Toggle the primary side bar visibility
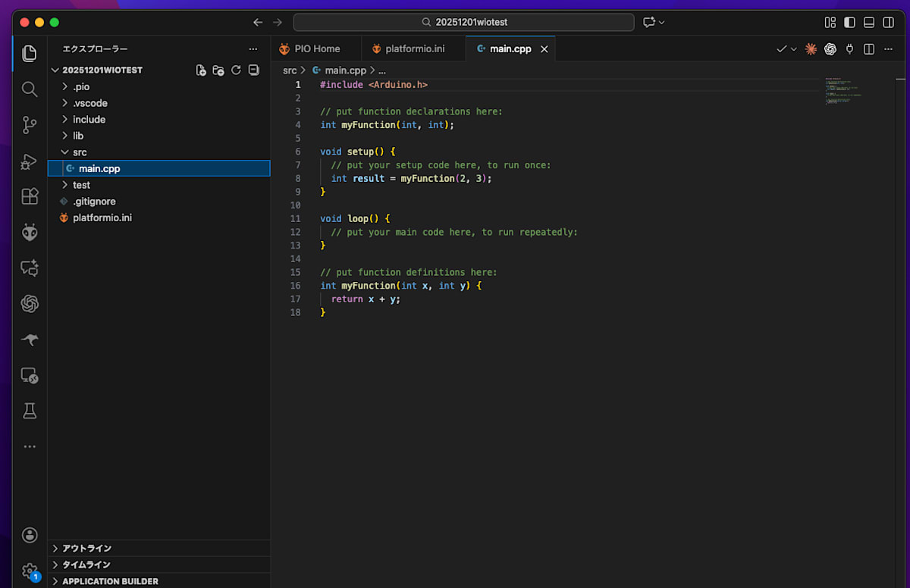The image size is (910, 588). 849,23
